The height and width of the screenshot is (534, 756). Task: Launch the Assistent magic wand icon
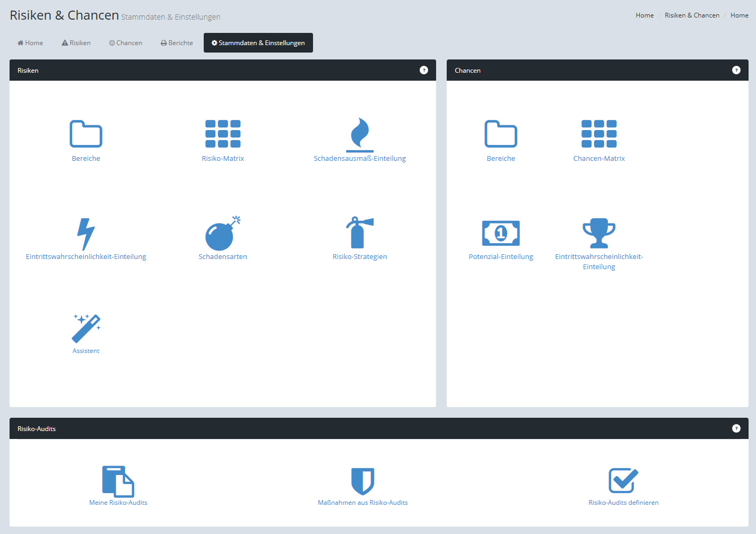point(86,328)
